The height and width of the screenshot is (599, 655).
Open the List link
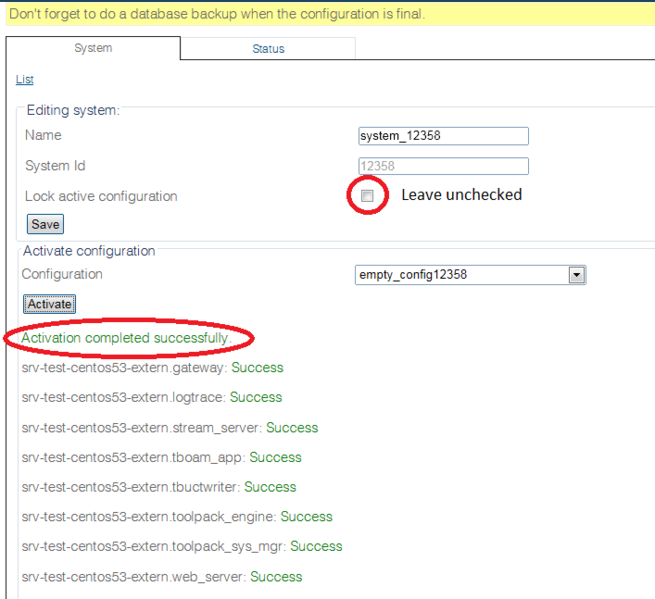(24, 80)
